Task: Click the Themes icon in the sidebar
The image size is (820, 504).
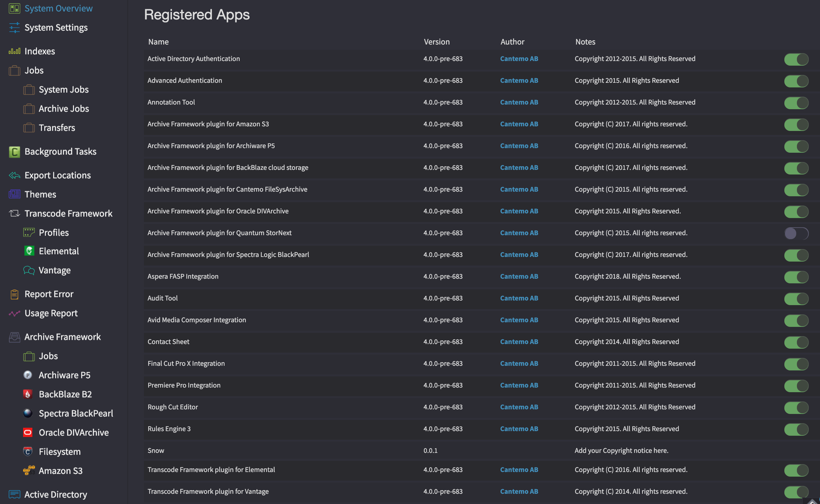Action: [14, 194]
